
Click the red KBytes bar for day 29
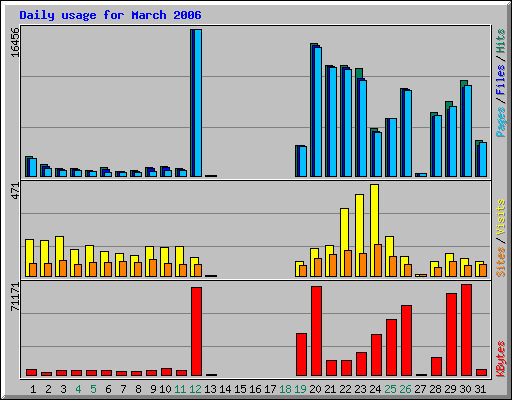click(451, 335)
